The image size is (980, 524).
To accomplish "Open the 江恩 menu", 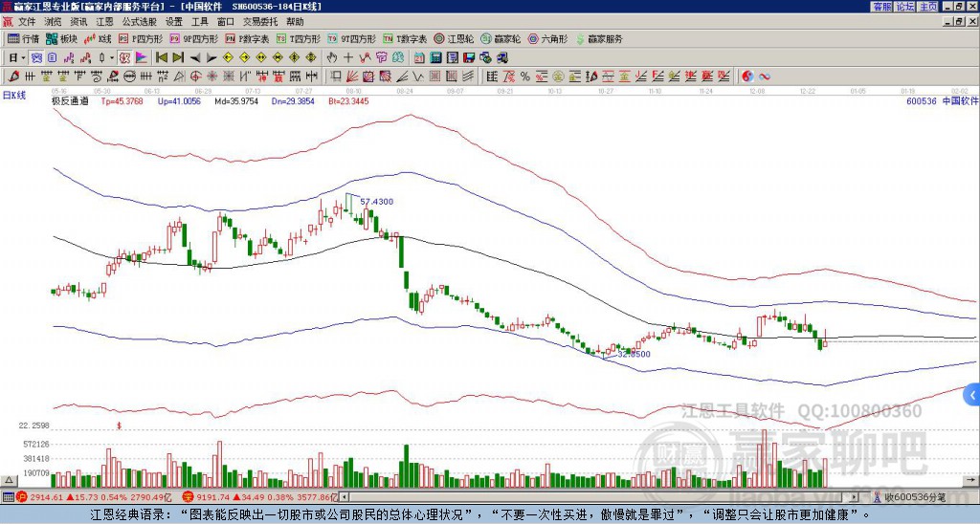I will pyautogui.click(x=104, y=22).
